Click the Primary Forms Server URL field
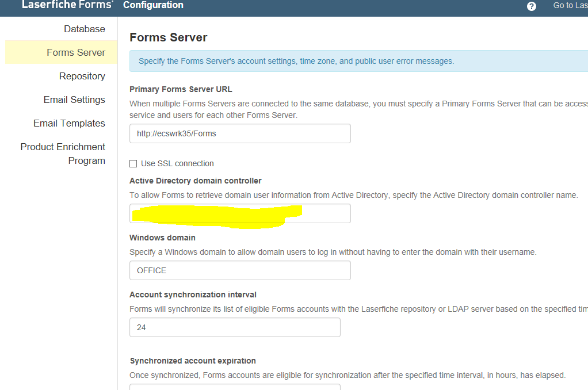 (240, 133)
